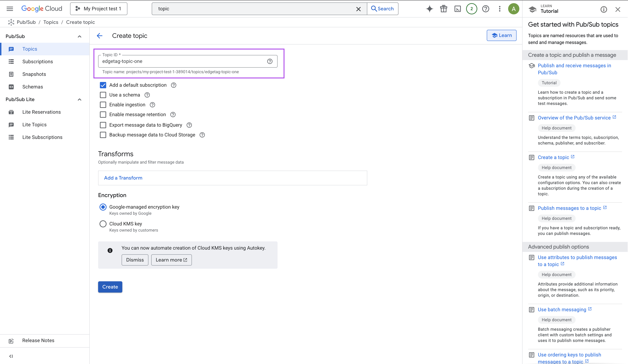Collapse the Pub/Sub Lite section

[80, 99]
